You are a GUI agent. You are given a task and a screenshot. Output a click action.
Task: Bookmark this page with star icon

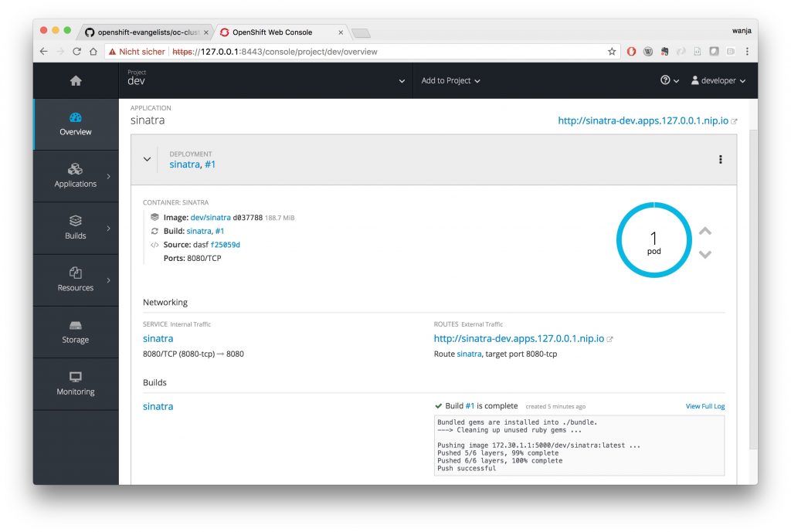[x=612, y=52]
